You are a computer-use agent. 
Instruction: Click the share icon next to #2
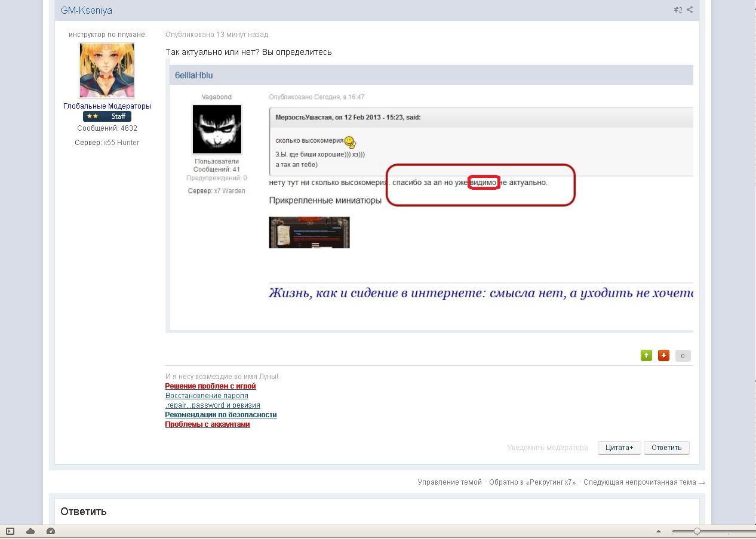690,10
